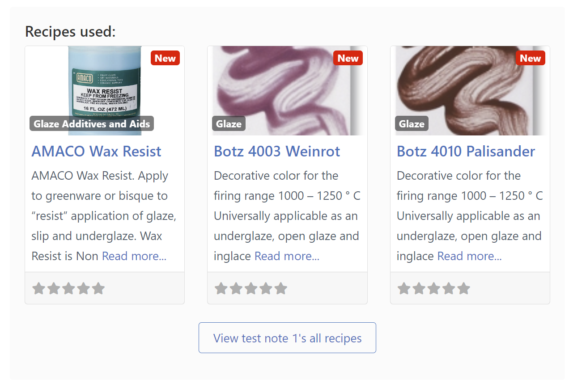Open Botz 4010 Palisander swatch image
The width and height of the screenshot is (586, 392).
pyautogui.click(x=470, y=89)
